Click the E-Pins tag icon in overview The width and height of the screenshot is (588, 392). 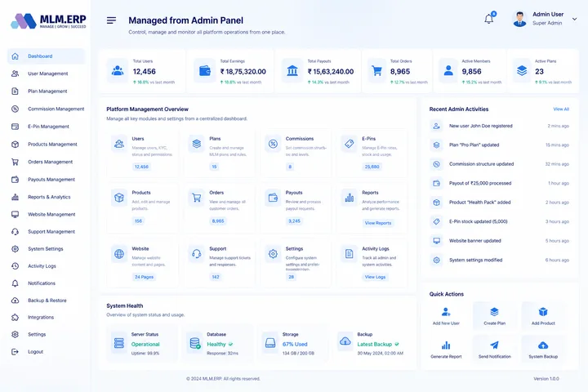point(350,144)
